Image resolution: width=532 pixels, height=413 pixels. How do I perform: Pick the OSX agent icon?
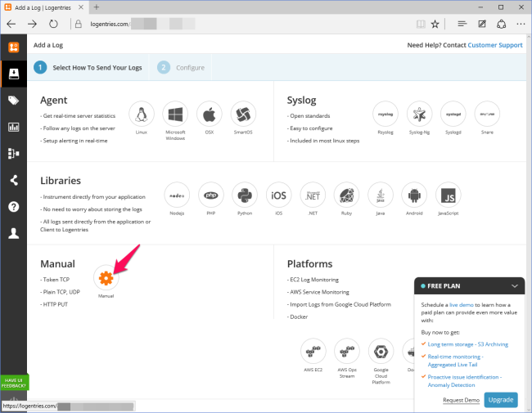210,114
